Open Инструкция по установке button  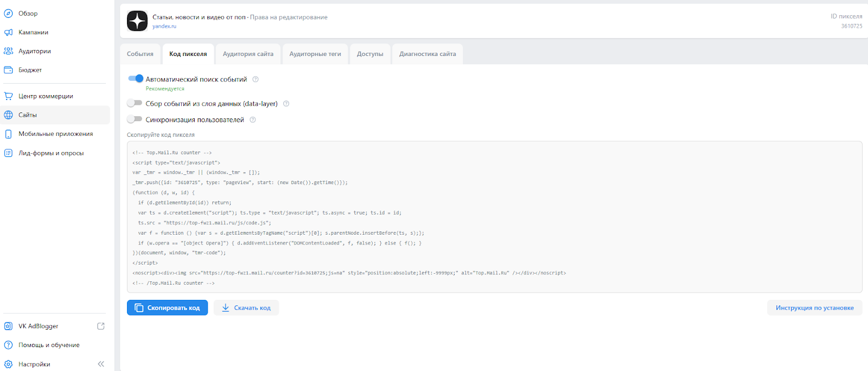coord(814,308)
